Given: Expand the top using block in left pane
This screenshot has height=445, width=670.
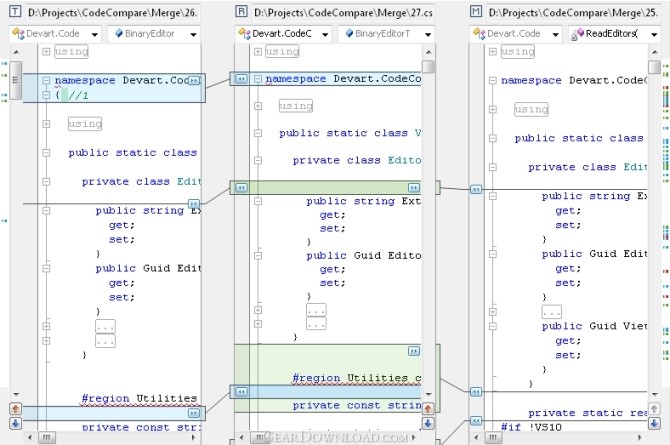Looking at the screenshot, I should point(46,52).
